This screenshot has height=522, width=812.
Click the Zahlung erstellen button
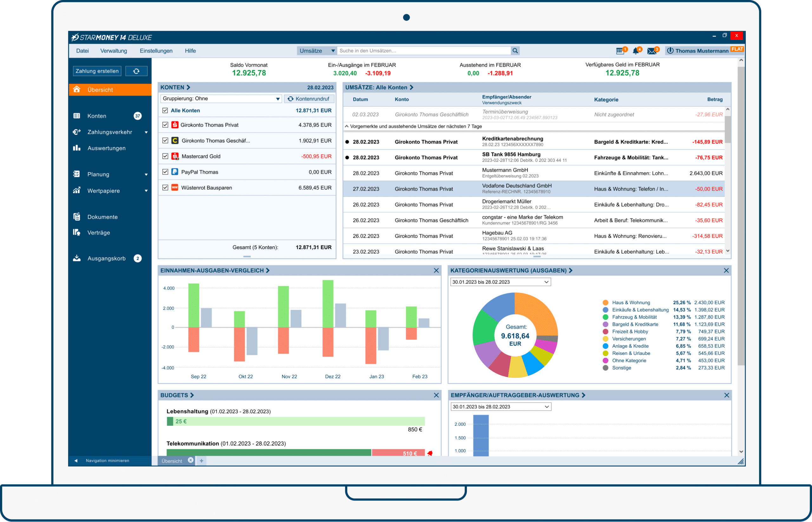[x=97, y=71]
